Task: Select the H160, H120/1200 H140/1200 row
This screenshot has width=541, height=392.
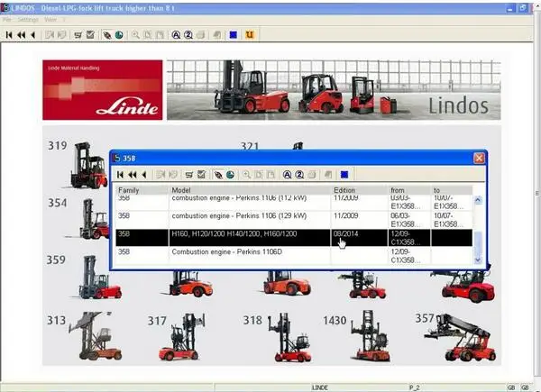Action: click(294, 238)
